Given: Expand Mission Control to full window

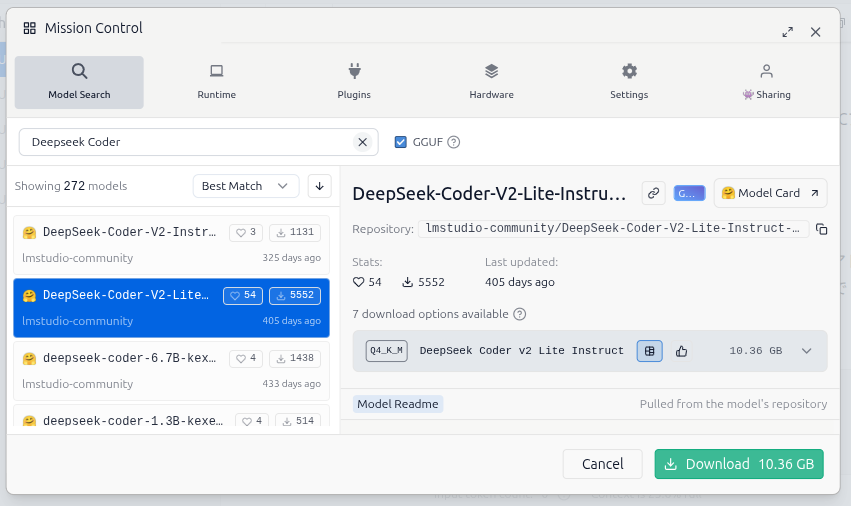Looking at the screenshot, I should (788, 32).
